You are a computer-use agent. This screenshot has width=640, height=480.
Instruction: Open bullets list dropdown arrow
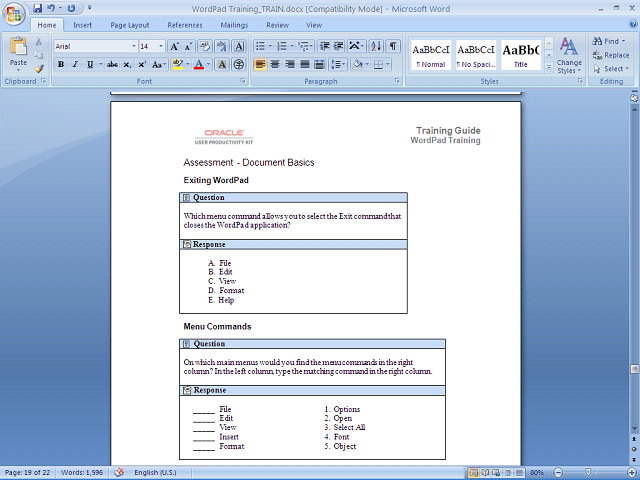[270, 46]
